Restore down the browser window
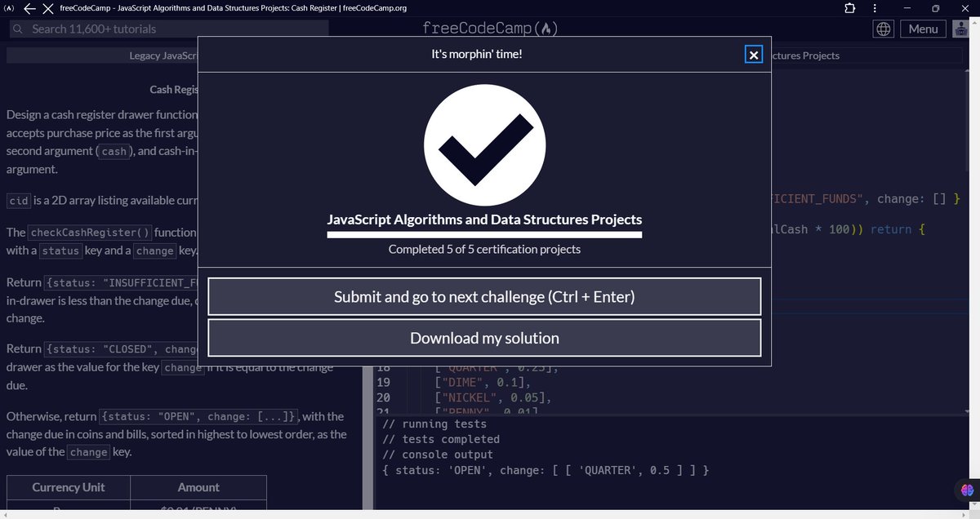This screenshot has width=980, height=519. [x=936, y=8]
